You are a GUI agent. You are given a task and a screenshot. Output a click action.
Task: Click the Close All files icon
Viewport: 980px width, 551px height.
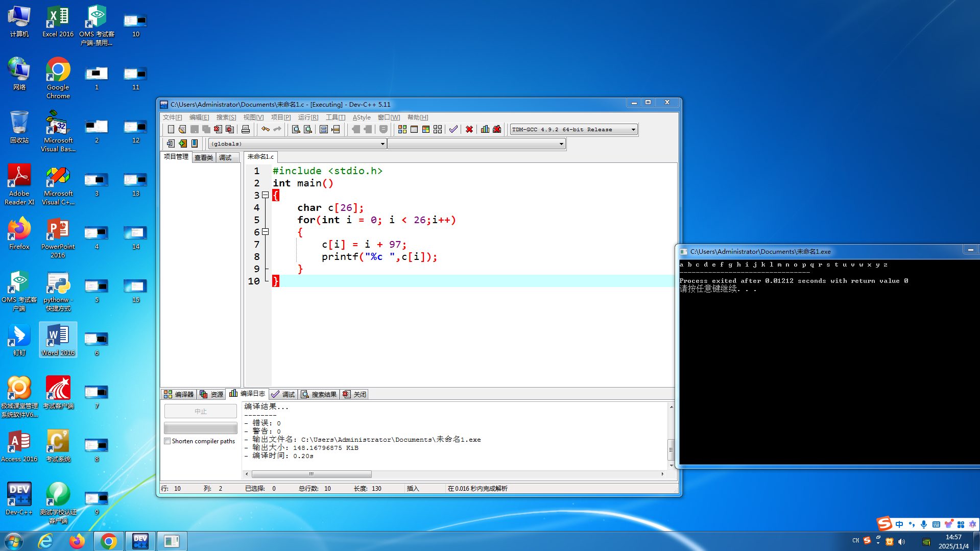coord(230,130)
